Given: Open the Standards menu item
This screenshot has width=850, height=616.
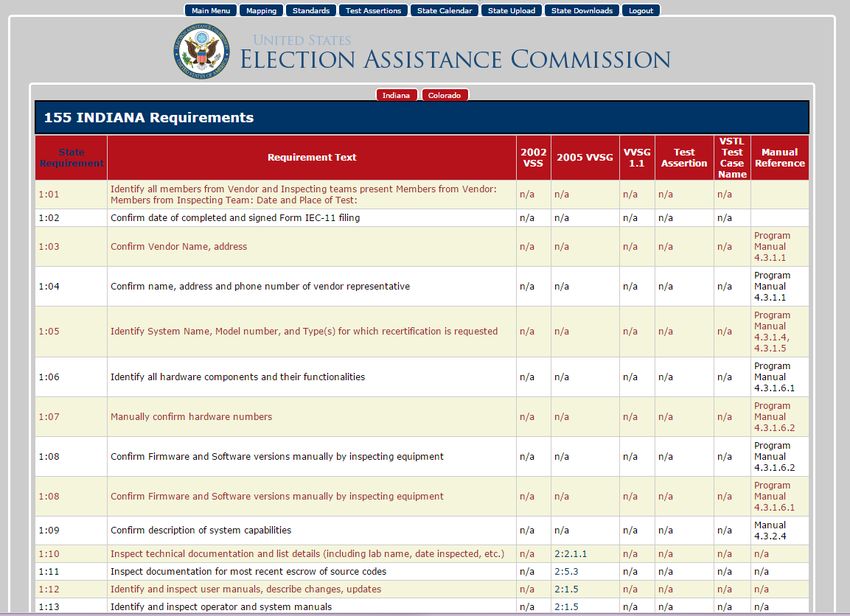Looking at the screenshot, I should pyautogui.click(x=311, y=10).
